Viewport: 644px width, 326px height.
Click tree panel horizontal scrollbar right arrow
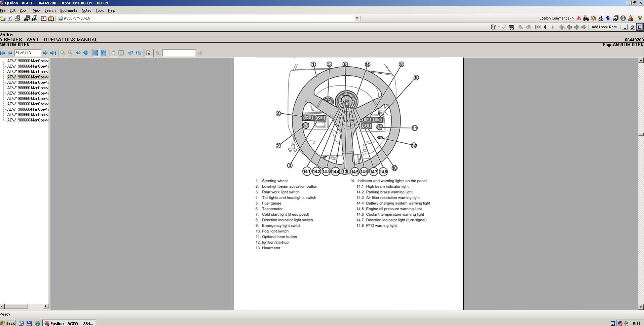coord(46,306)
